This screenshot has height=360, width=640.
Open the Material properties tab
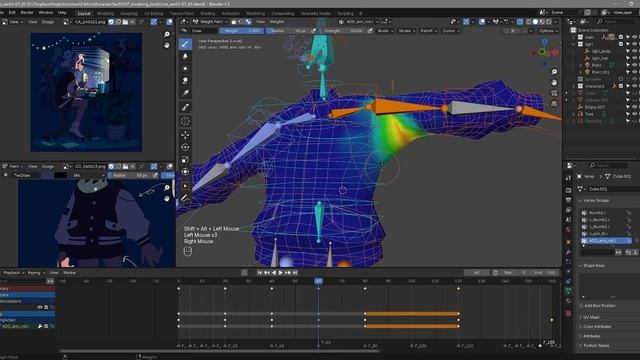[568, 301]
